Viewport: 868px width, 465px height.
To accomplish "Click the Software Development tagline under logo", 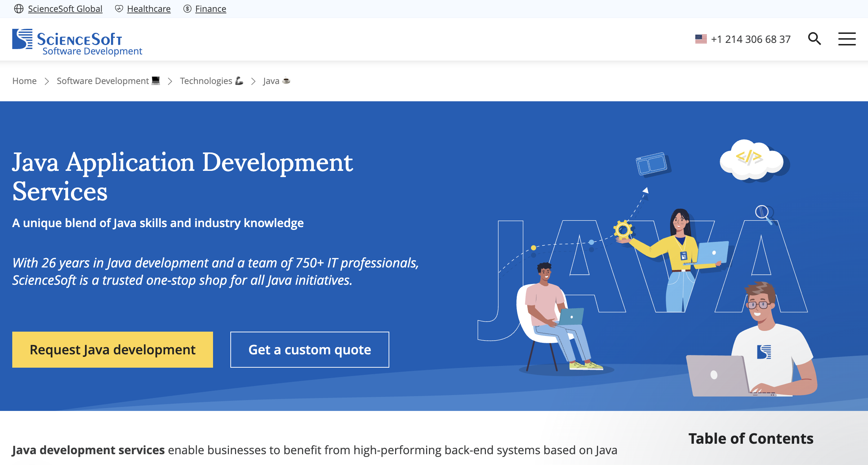I will tap(92, 51).
